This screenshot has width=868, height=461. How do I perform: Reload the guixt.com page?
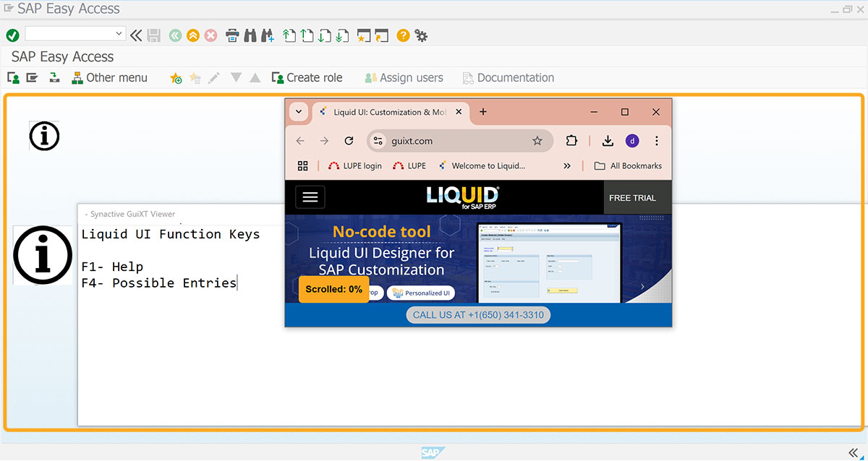click(x=349, y=141)
